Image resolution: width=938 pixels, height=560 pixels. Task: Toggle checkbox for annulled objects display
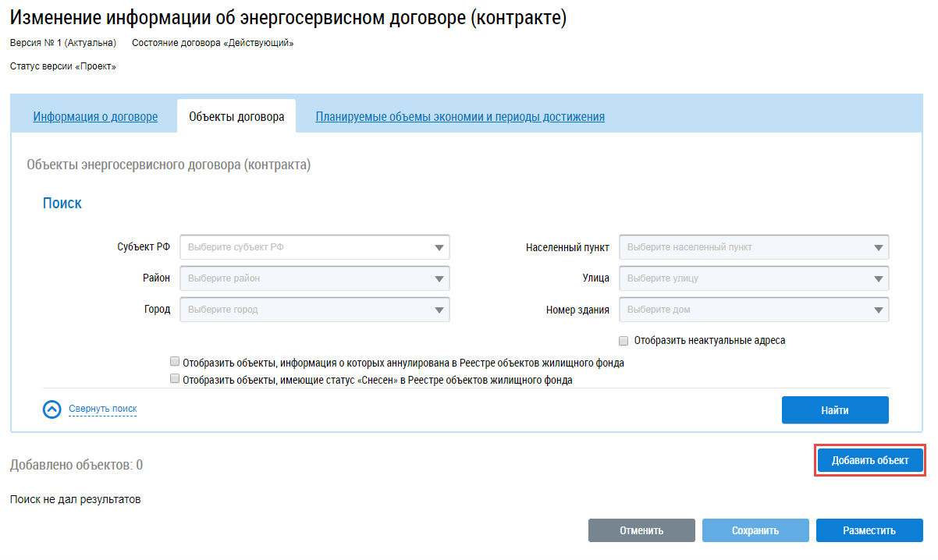[175, 363]
